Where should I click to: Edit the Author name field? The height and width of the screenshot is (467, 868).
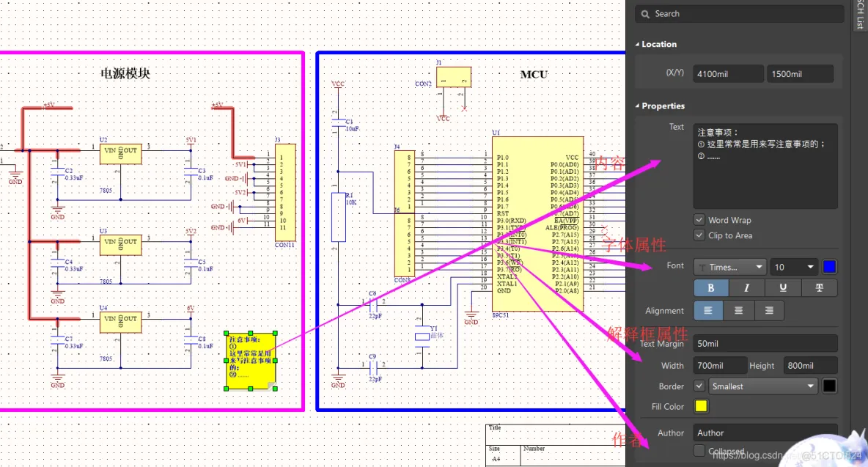tap(765, 433)
